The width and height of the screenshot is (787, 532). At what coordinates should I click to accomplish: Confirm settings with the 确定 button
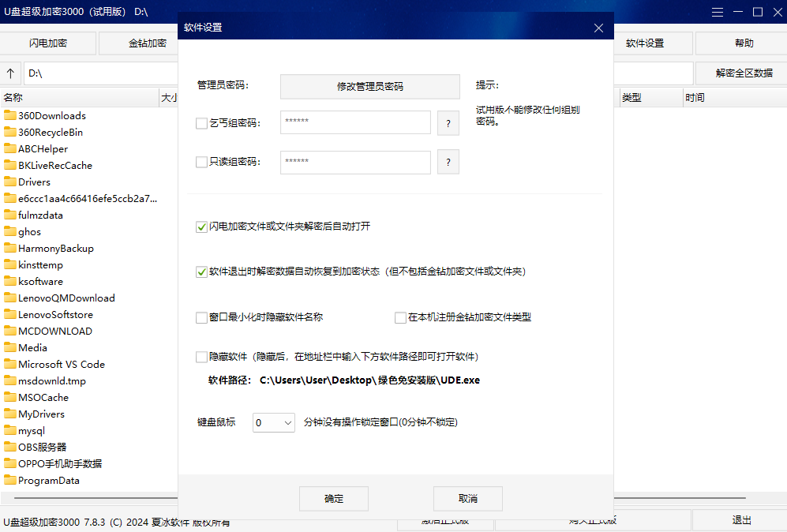click(x=334, y=499)
